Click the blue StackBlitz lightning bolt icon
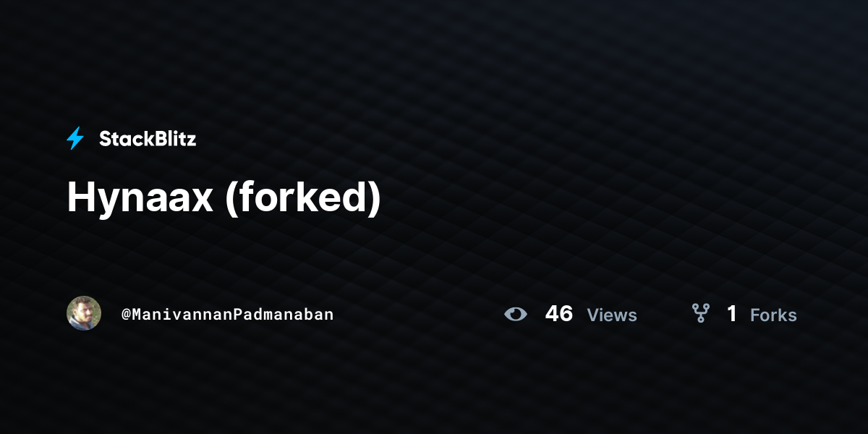The width and height of the screenshot is (868, 434). point(75,138)
